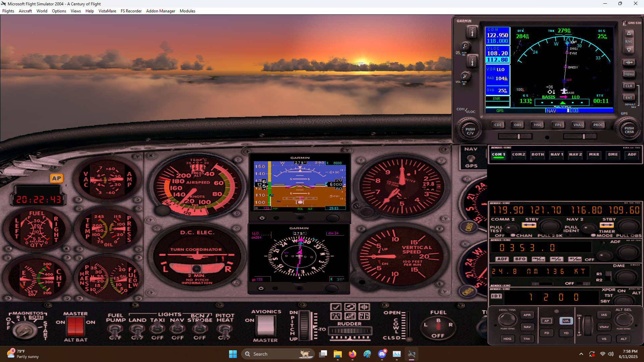This screenshot has width=644, height=362.
Task: Engage the autopilot AP button
Action: pyautogui.click(x=547, y=321)
